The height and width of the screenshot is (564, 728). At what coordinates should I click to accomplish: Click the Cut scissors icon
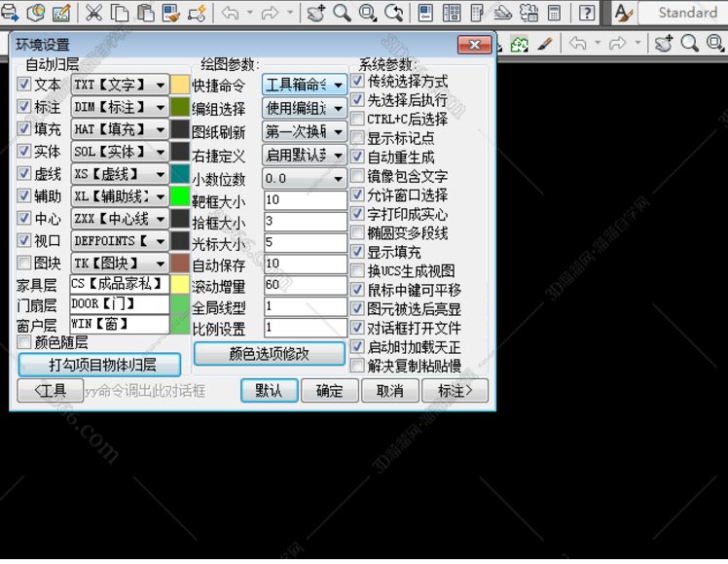click(x=93, y=13)
